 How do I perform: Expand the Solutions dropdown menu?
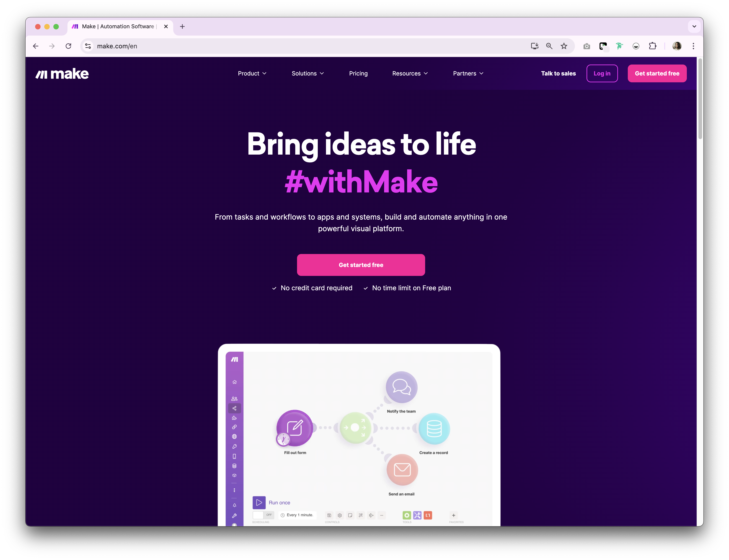[x=308, y=73]
